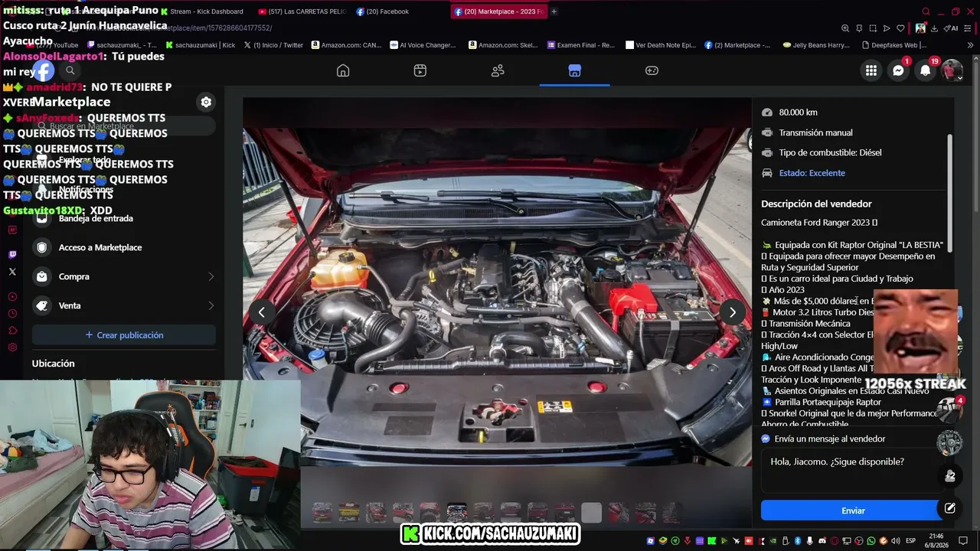Select the highlighted engine photo thumbnail
The height and width of the screenshot is (551, 980).
[457, 512]
